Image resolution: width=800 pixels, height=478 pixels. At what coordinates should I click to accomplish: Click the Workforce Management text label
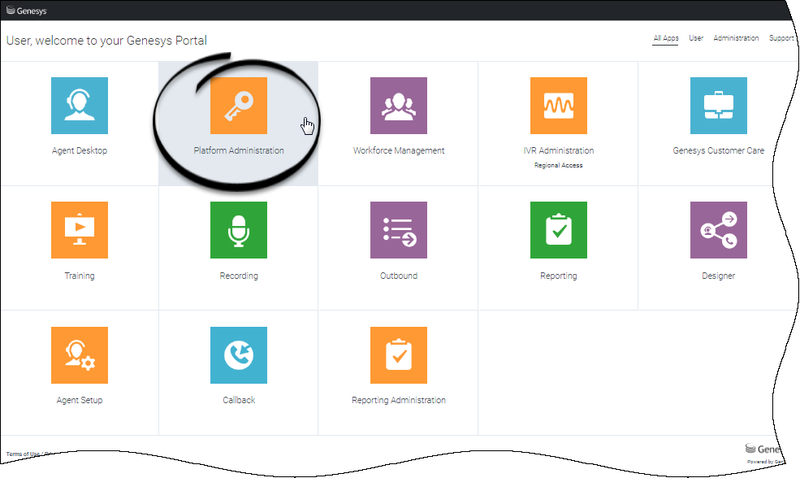398,151
